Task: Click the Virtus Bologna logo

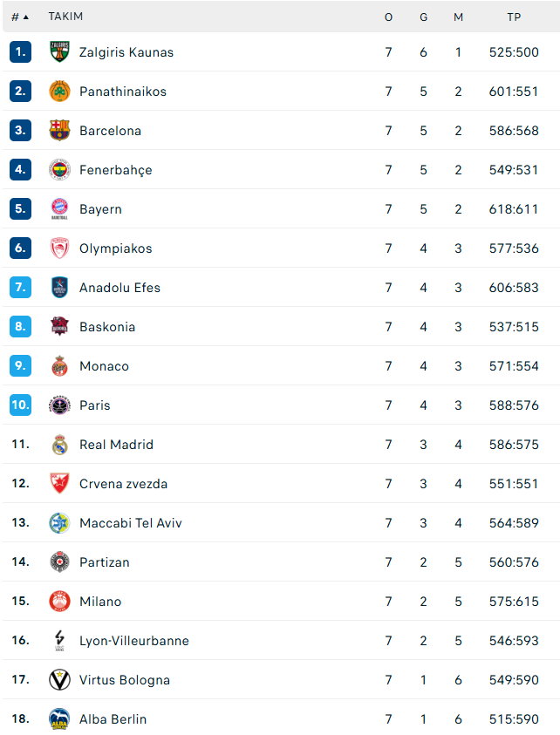Action: pos(59,680)
